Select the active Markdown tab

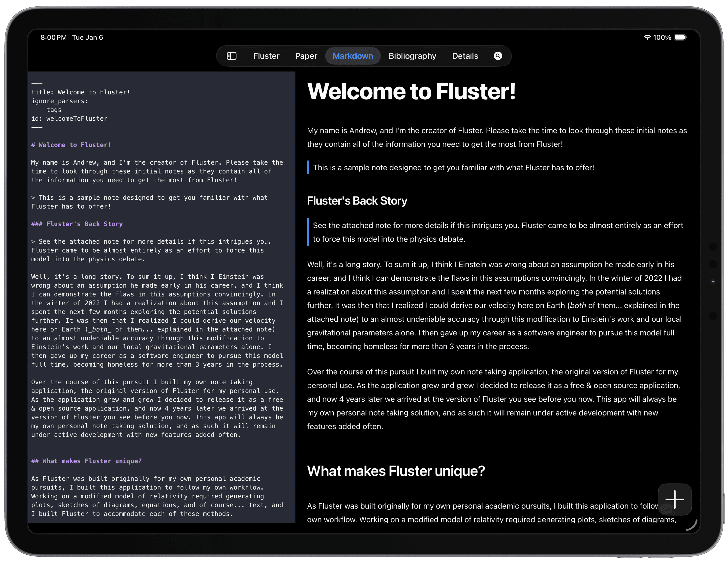353,56
